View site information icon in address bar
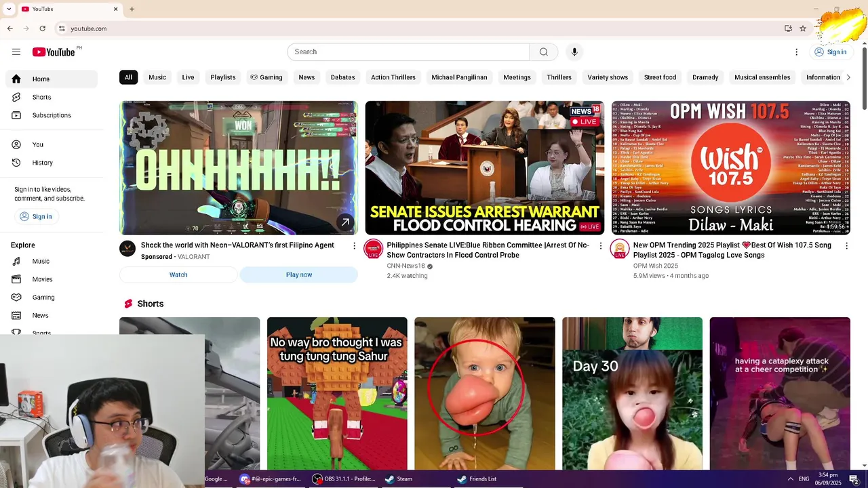The width and height of the screenshot is (868, 488). click(x=62, y=28)
